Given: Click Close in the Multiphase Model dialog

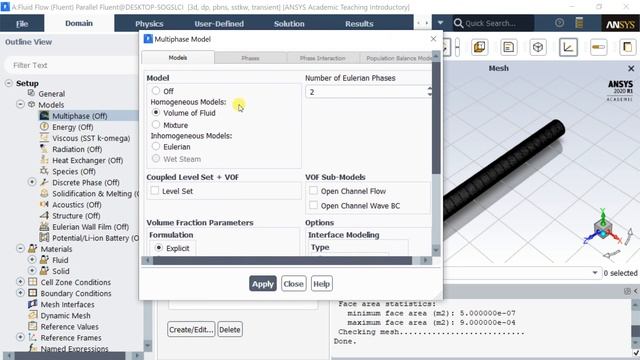Looking at the screenshot, I should point(293,284).
